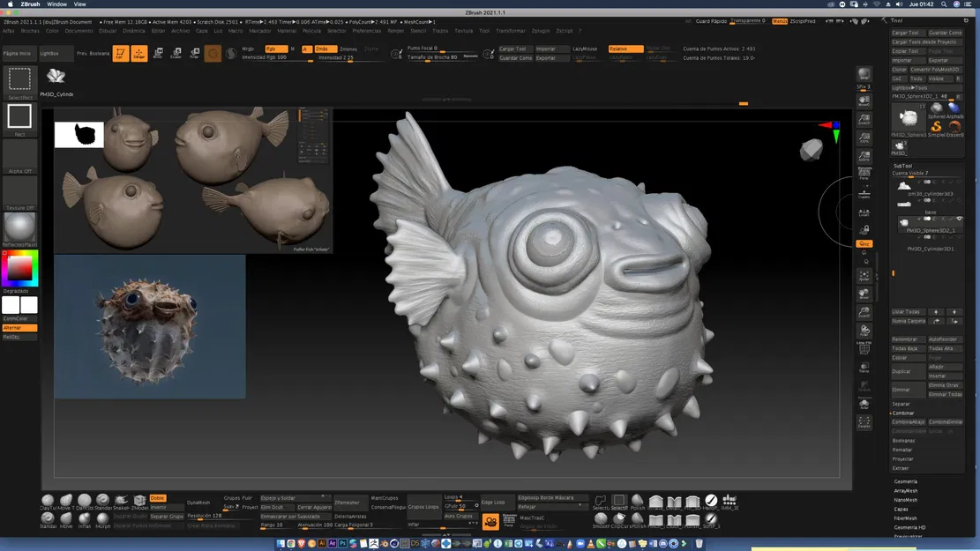Open the SelectRect selection brush
This screenshot has height=551, width=980.
19,79
